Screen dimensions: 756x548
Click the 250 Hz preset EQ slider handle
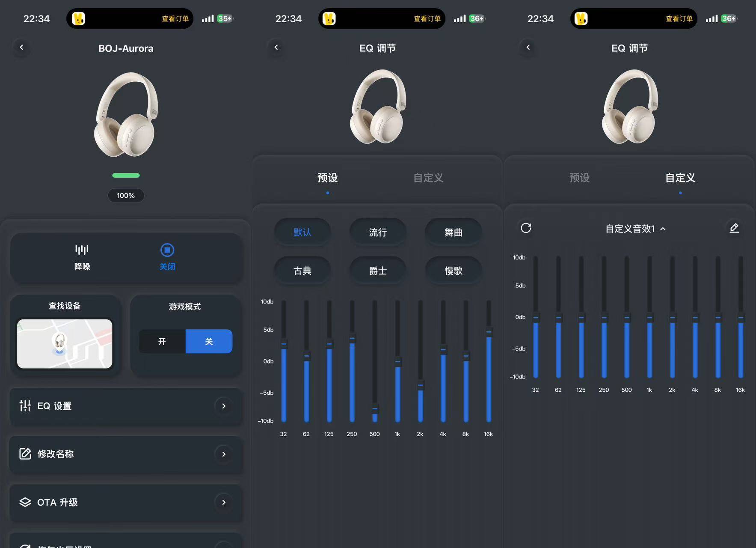click(x=352, y=338)
